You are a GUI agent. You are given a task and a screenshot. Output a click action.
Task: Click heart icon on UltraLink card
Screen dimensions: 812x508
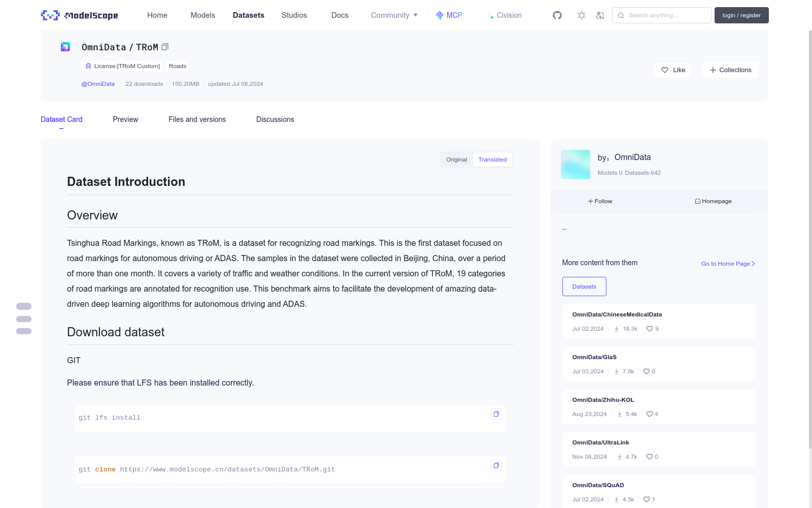pos(650,457)
